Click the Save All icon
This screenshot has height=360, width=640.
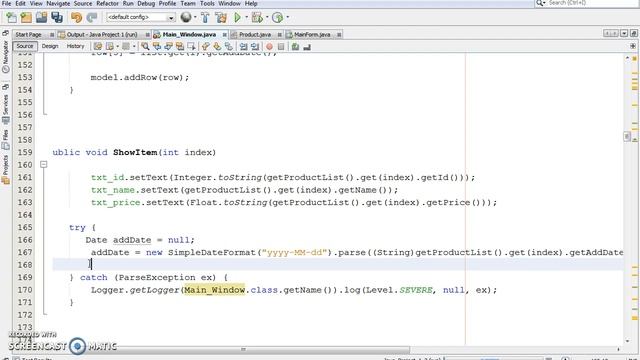coord(57,17)
